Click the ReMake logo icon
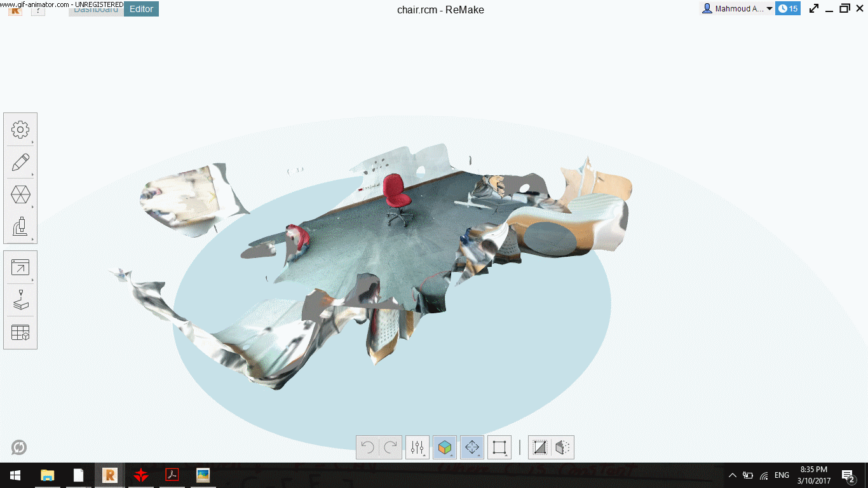Image resolution: width=868 pixels, height=488 pixels. click(x=15, y=9)
